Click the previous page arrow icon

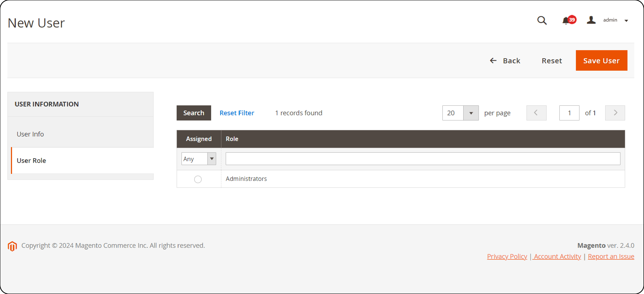tap(536, 113)
